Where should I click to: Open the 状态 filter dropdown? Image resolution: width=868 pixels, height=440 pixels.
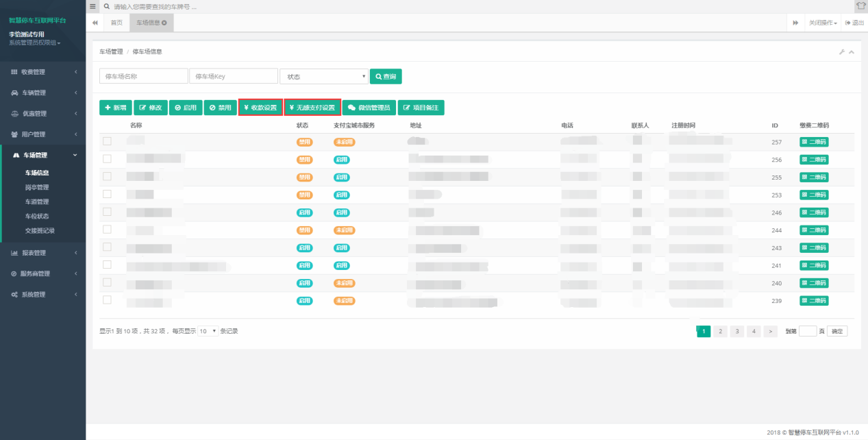(x=323, y=77)
